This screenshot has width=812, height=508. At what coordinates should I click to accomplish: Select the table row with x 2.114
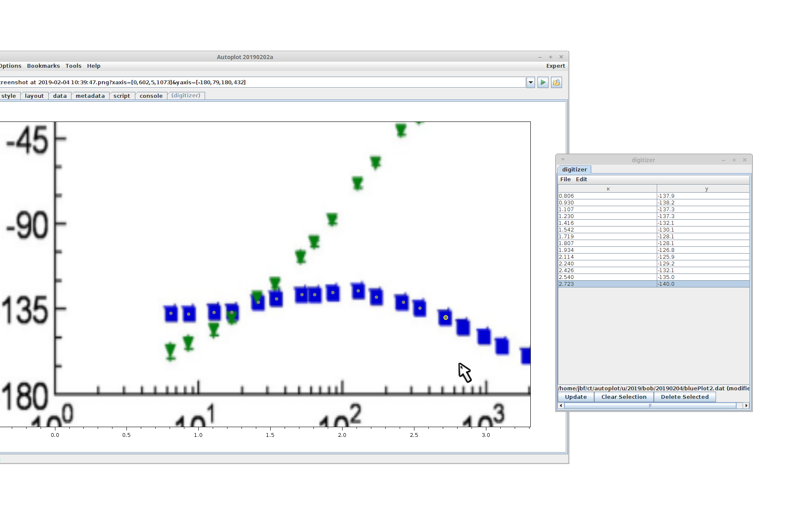(x=607, y=257)
